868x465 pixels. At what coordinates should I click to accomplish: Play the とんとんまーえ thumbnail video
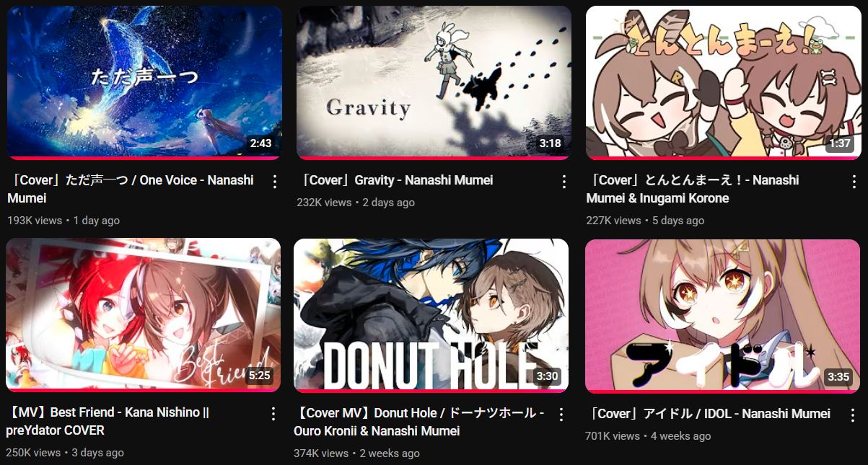pos(723,83)
